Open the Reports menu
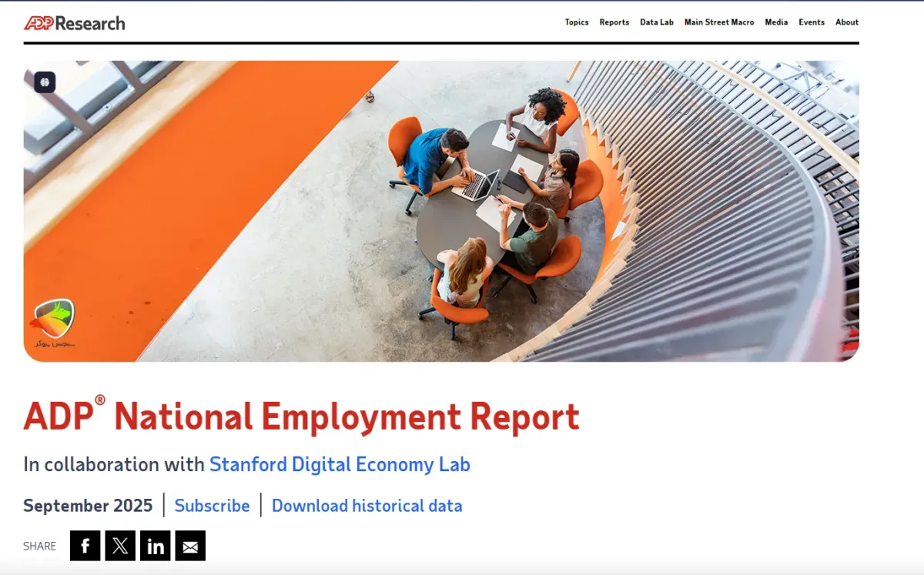The height and width of the screenshot is (575, 924). 614,22
